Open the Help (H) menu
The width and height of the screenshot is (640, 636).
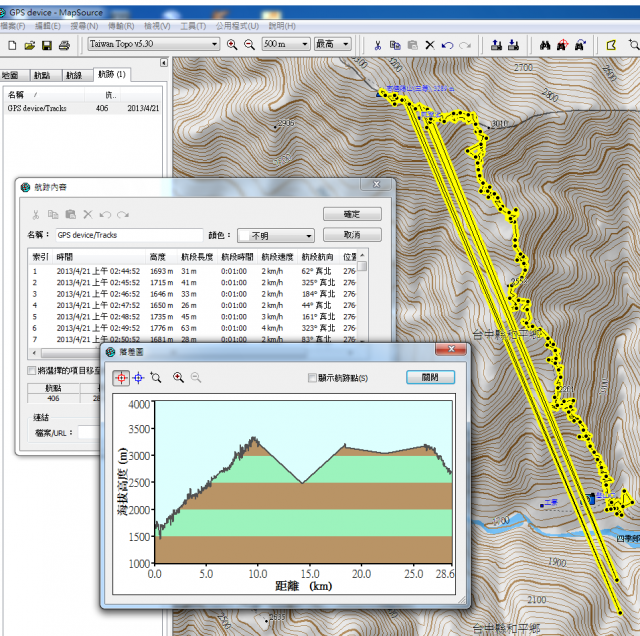click(282, 26)
